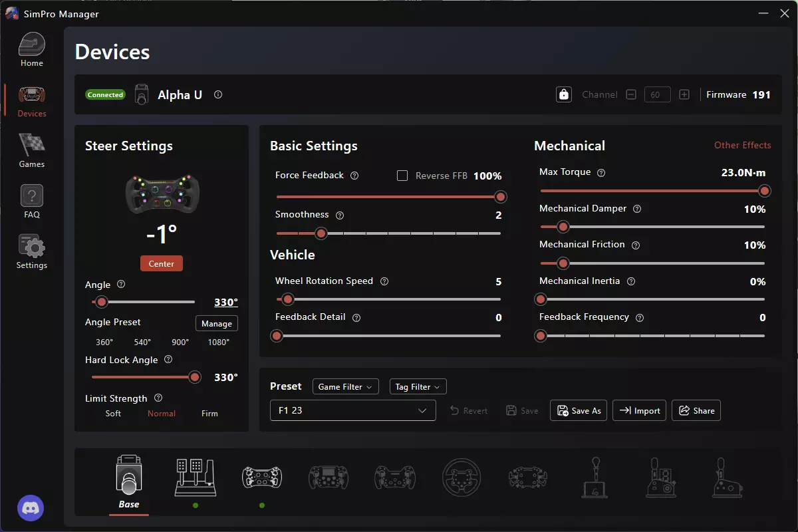Click the help icon next to Feedback Frequency

pyautogui.click(x=640, y=318)
